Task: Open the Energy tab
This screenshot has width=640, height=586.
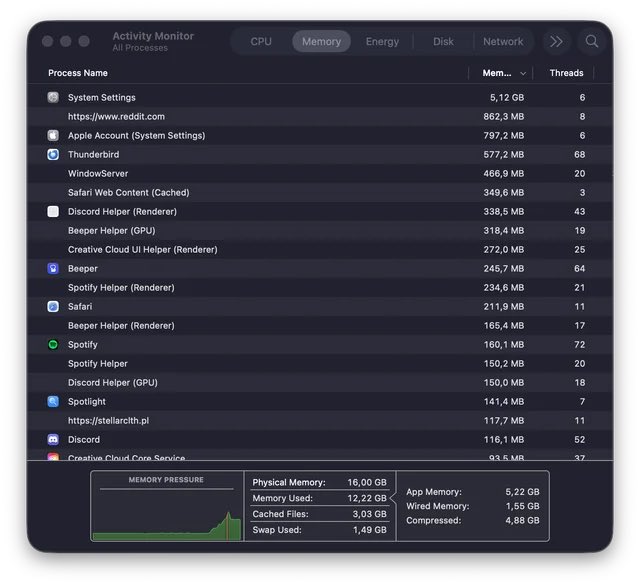Action: (382, 41)
